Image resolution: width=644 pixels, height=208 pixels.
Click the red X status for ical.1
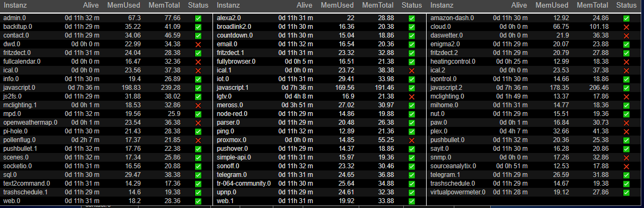412,70
